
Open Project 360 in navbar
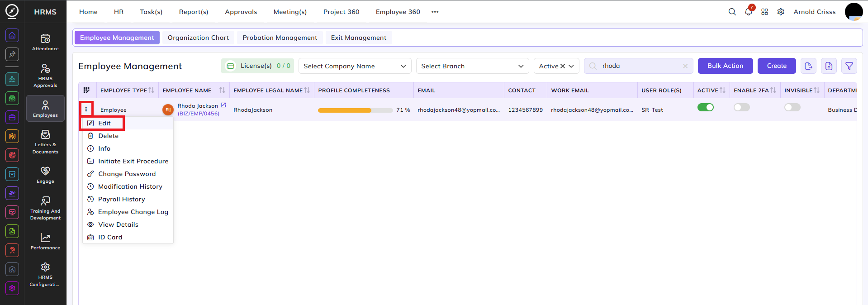(x=341, y=12)
